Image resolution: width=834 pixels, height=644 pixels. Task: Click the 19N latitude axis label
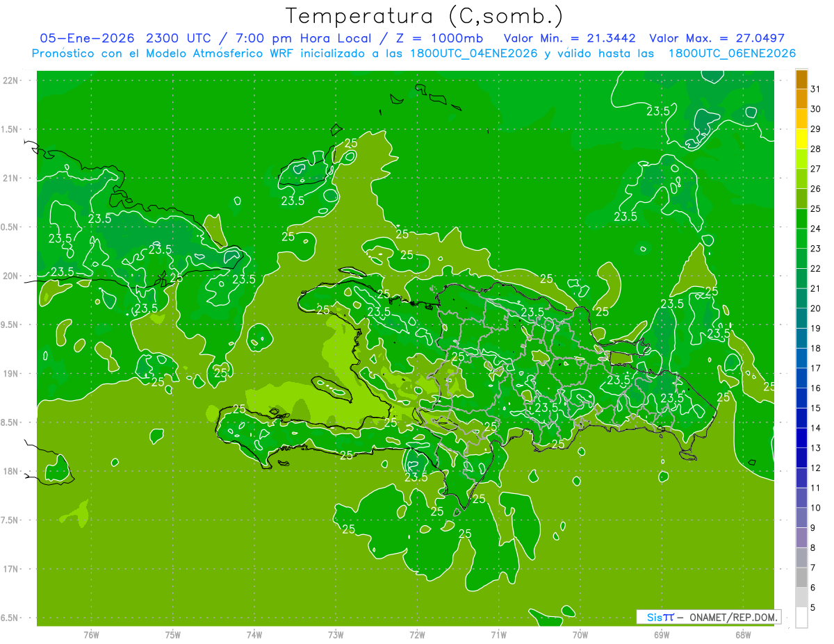point(11,374)
